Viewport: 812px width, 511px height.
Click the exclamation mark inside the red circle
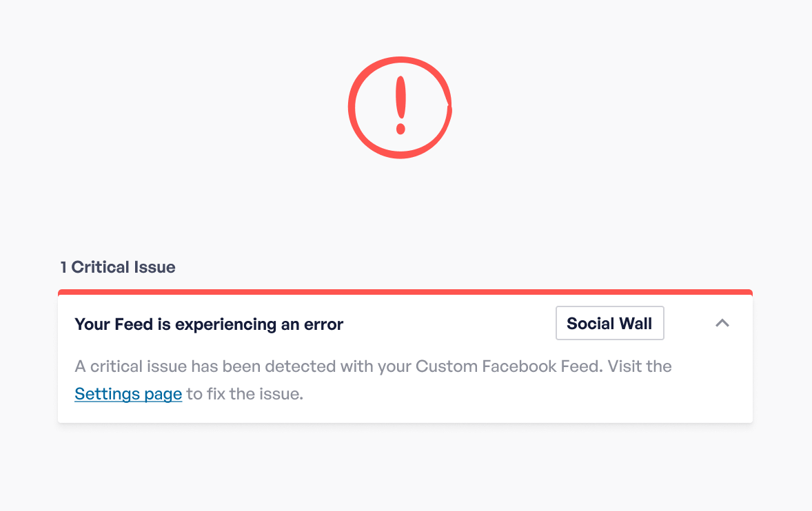[400, 104]
